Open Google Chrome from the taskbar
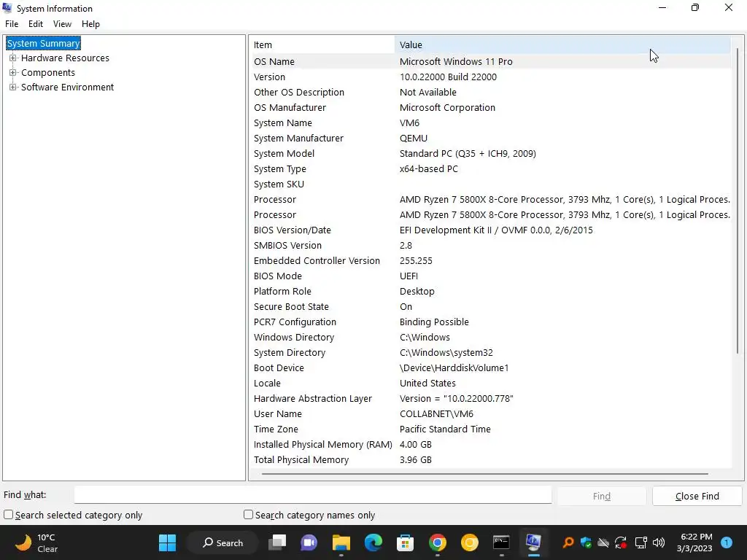This screenshot has height=560, width=747. coord(438,542)
